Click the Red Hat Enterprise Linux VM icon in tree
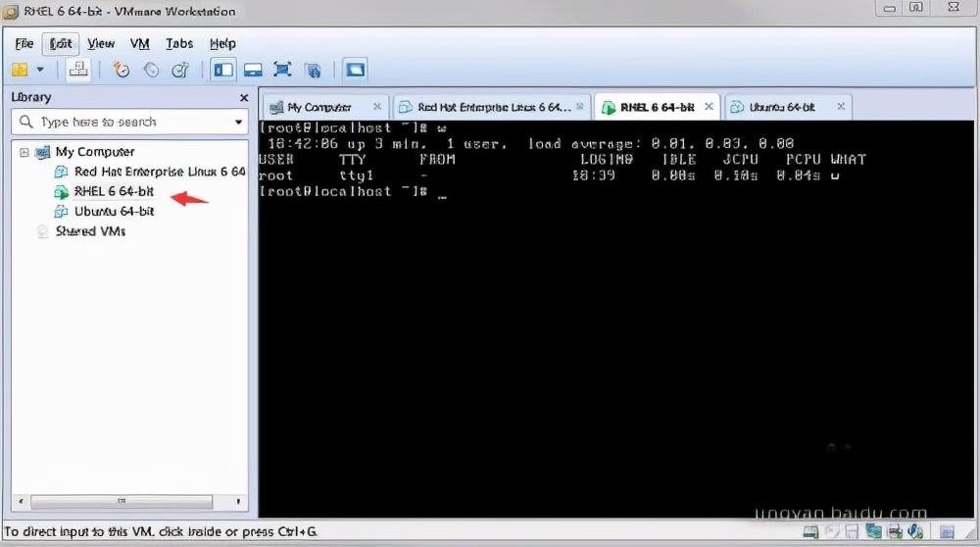Viewport: 980px width, 547px height. [x=61, y=172]
